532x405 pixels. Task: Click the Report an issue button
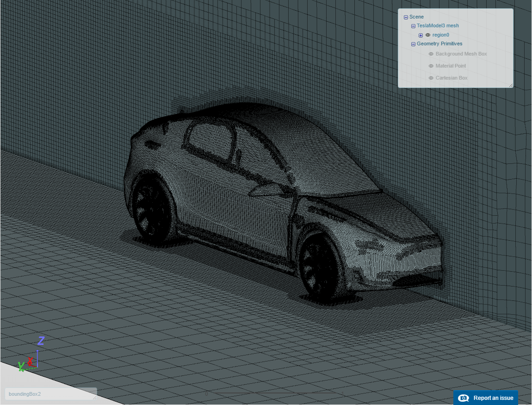[x=486, y=398]
